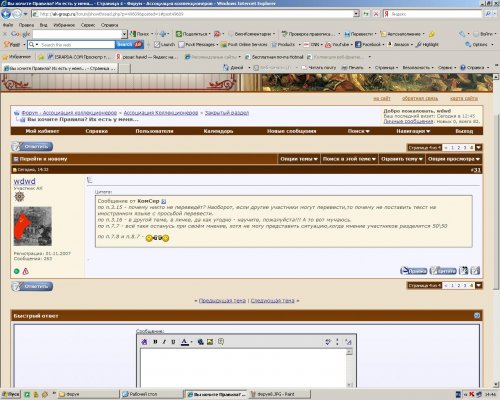Switch to the Рабочий стол taskbar item

coord(152,394)
